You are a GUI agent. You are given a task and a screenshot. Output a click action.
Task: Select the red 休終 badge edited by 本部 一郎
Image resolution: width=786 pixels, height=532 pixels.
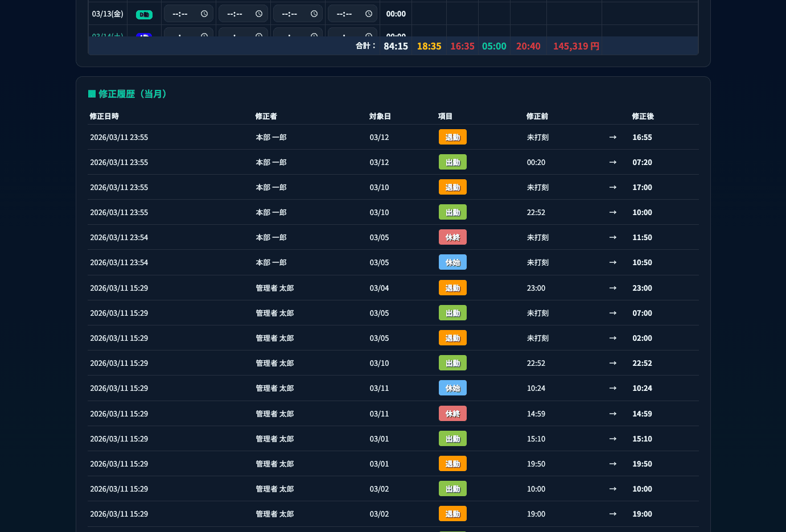click(x=452, y=237)
